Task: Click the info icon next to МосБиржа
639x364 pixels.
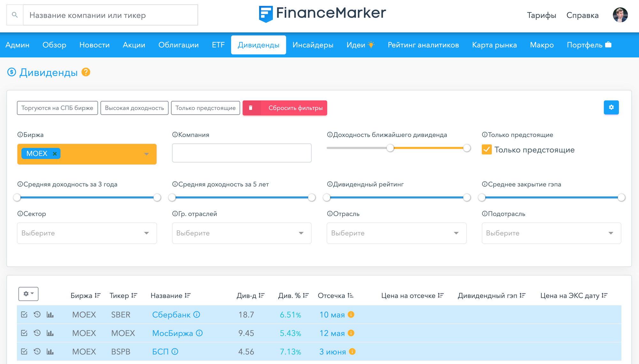Action: coord(199,333)
